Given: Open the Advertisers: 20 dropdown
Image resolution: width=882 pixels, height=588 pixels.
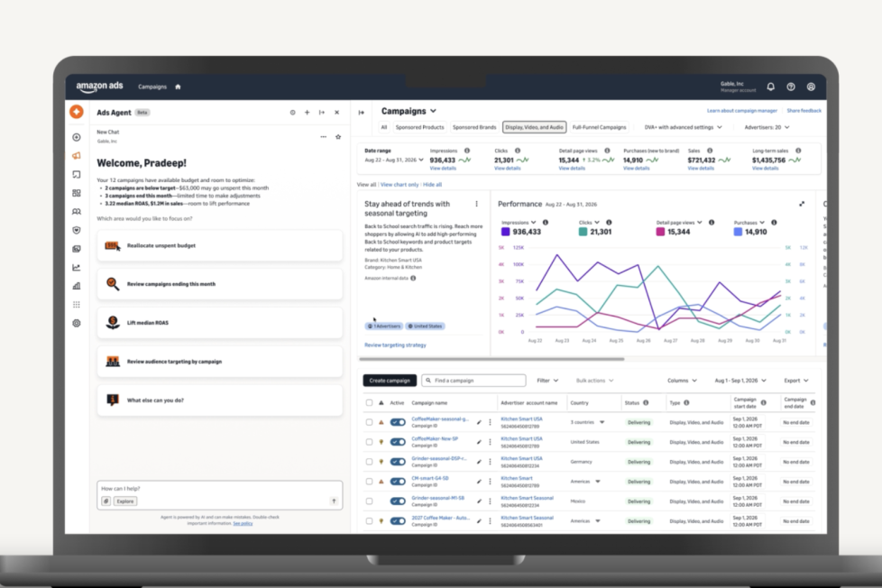Looking at the screenshot, I should 767,127.
